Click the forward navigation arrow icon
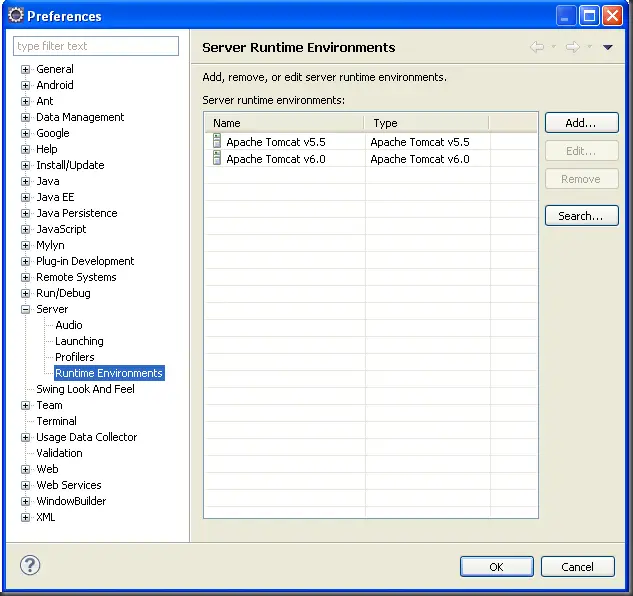This screenshot has height=596, width=633. click(x=573, y=47)
